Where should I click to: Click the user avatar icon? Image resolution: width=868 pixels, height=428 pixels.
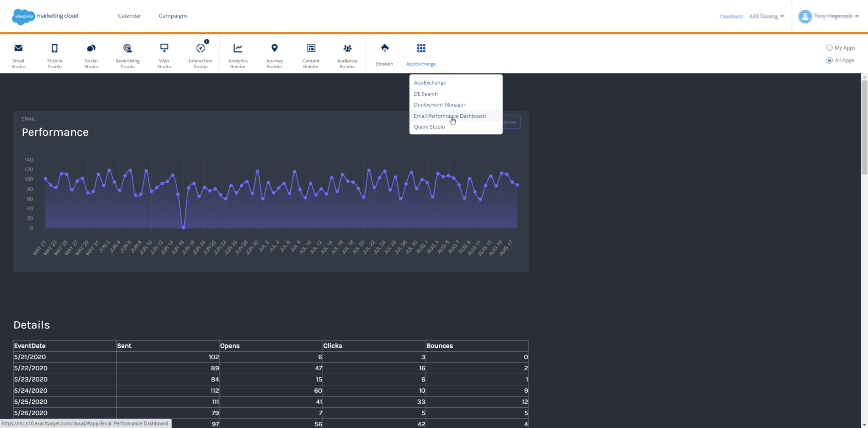pyautogui.click(x=804, y=16)
